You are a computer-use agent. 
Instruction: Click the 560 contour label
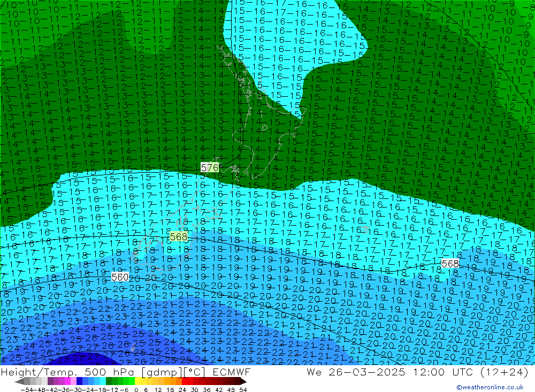(120, 277)
